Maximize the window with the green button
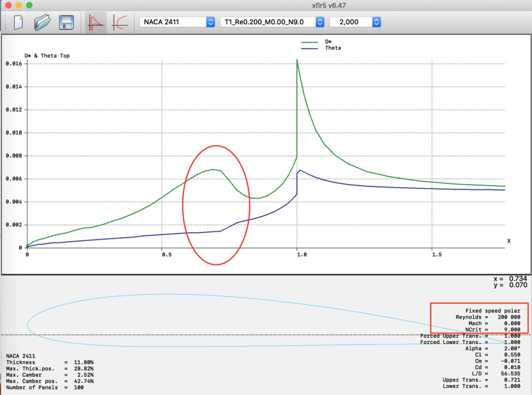532x395 pixels. click(29, 5)
